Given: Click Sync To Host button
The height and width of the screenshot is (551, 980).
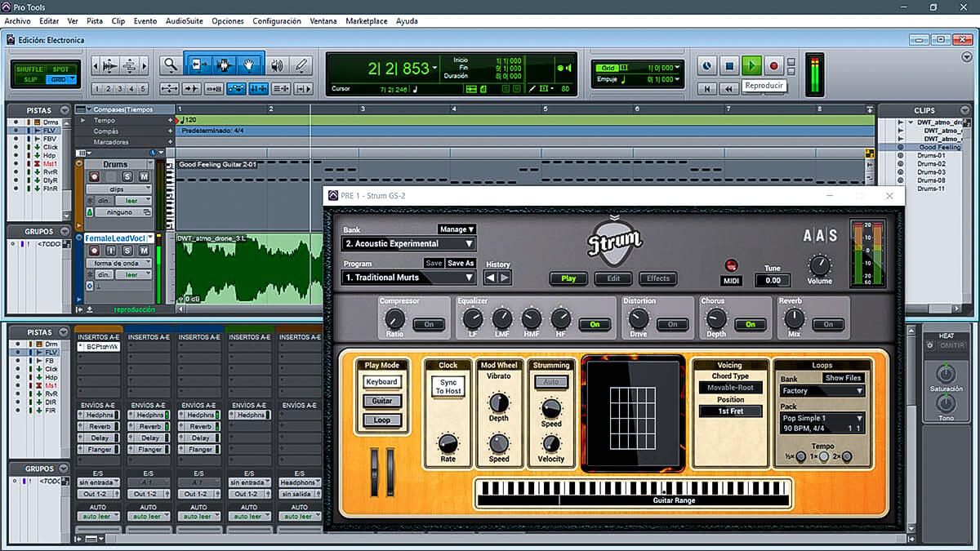Looking at the screenshot, I should (x=448, y=386).
